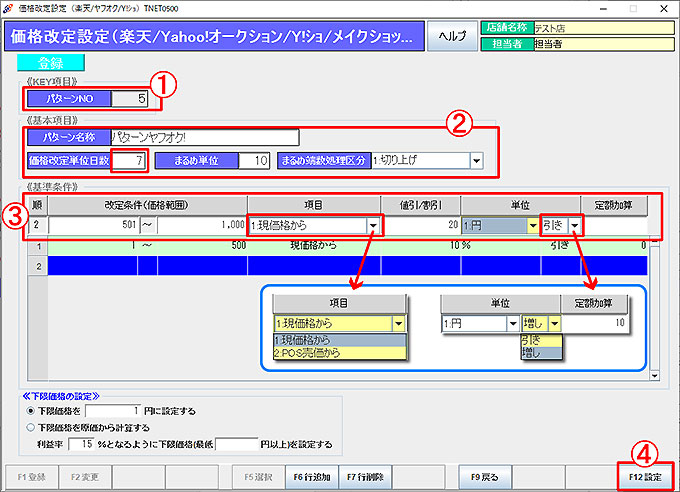Click the F9 戻る button
The height and width of the screenshot is (492, 680).
(x=486, y=475)
